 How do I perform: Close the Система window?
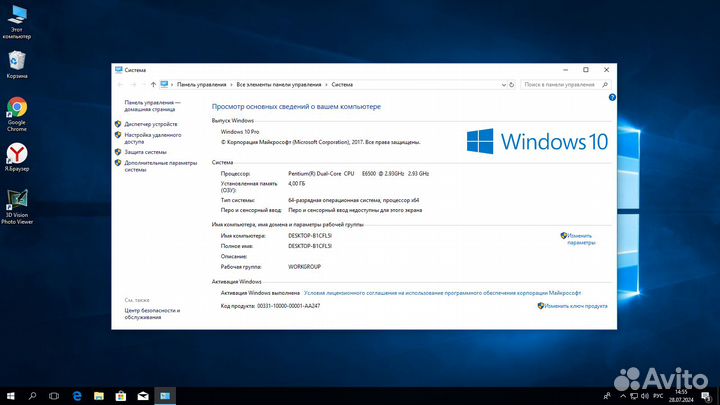tap(607, 70)
